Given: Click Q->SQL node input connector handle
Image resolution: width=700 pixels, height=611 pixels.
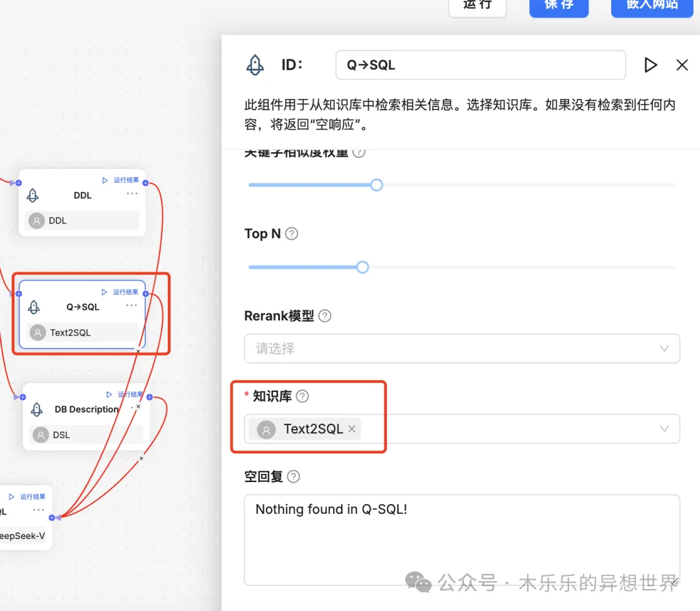Looking at the screenshot, I should pyautogui.click(x=19, y=294).
